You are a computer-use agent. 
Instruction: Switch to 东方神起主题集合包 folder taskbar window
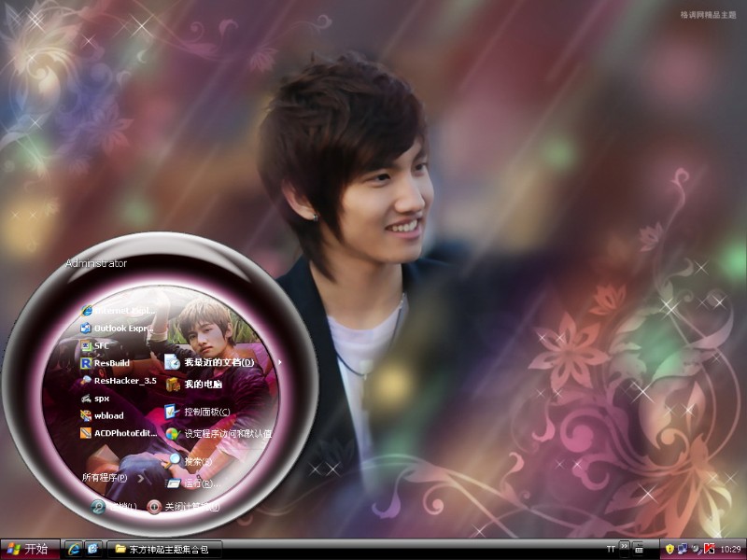tap(166, 549)
